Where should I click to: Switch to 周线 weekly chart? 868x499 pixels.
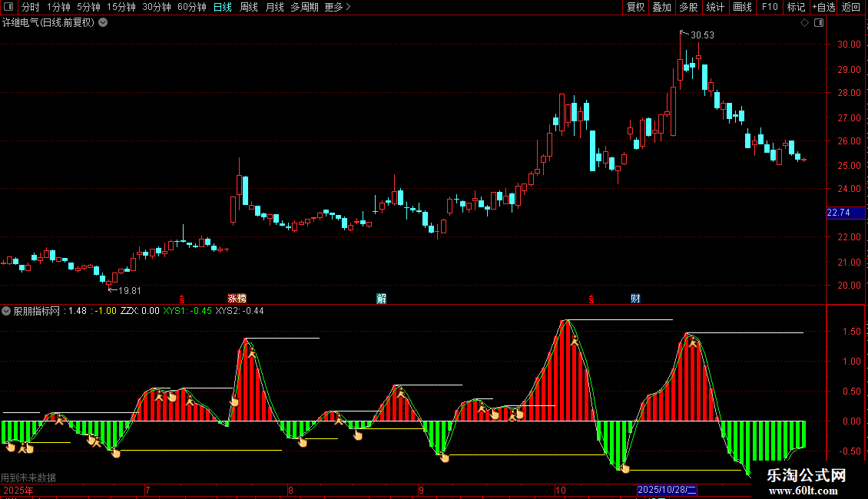249,7
